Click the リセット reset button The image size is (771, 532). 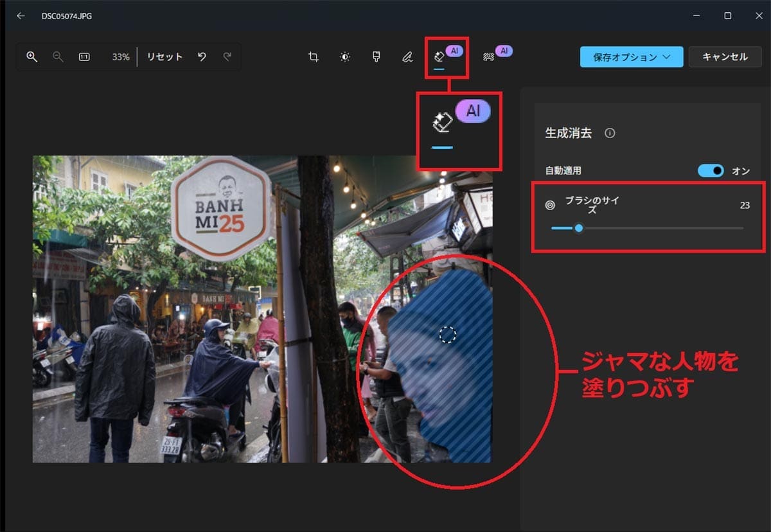(164, 57)
